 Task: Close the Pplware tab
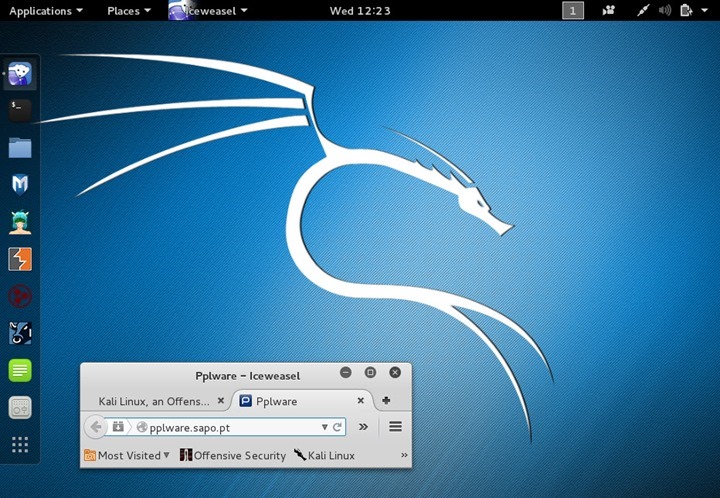click(x=361, y=401)
